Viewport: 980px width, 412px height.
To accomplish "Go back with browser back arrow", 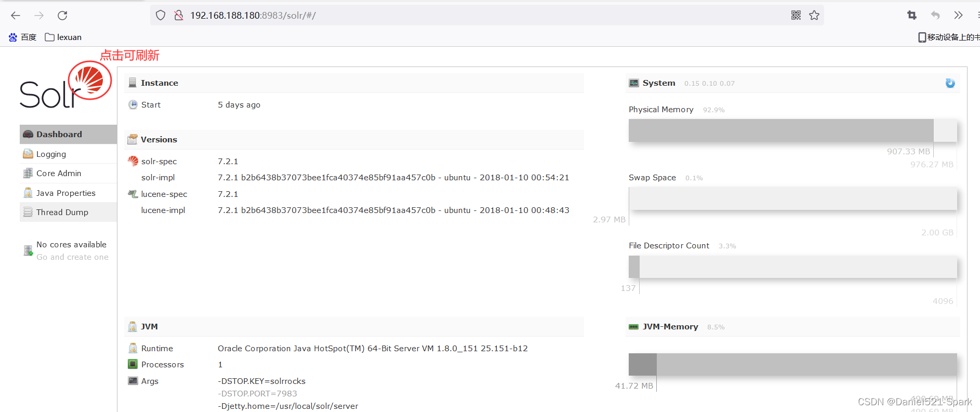I will tap(16, 16).
